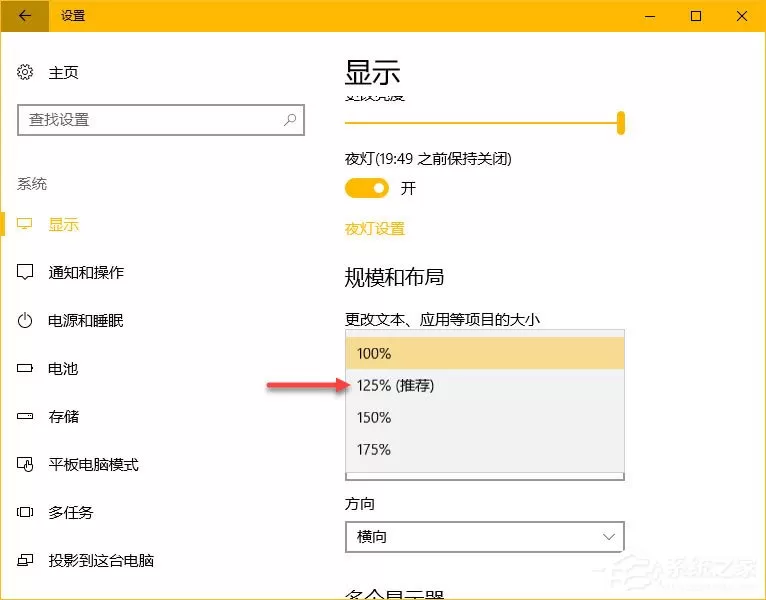The width and height of the screenshot is (766, 600).
Task: Click the 电池 battery icon
Action: 25,368
